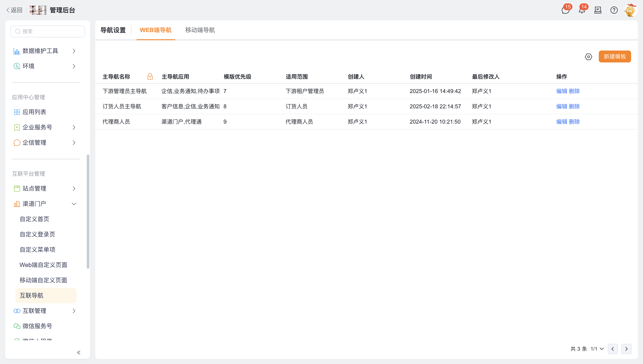Click the 渠道门户 building icon
Image resolution: width=643 pixels, height=364 pixels.
click(17, 204)
